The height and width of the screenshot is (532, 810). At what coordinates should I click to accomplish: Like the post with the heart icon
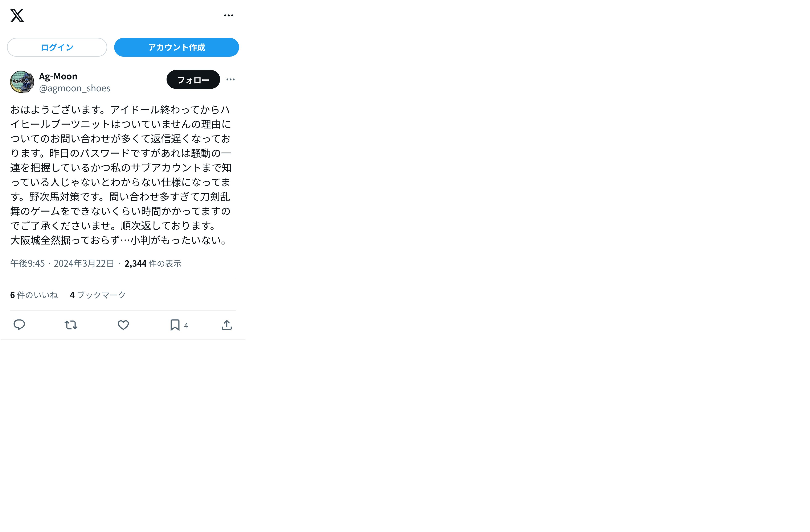click(123, 325)
